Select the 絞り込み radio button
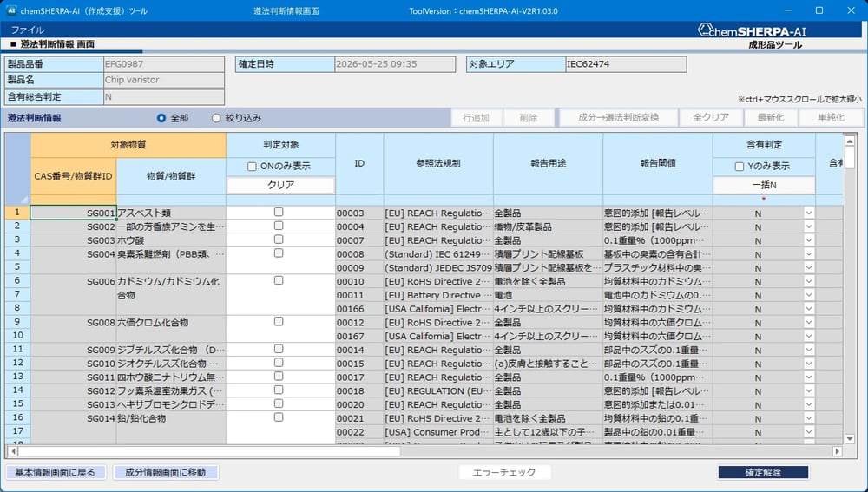868x492 pixels. coord(216,118)
